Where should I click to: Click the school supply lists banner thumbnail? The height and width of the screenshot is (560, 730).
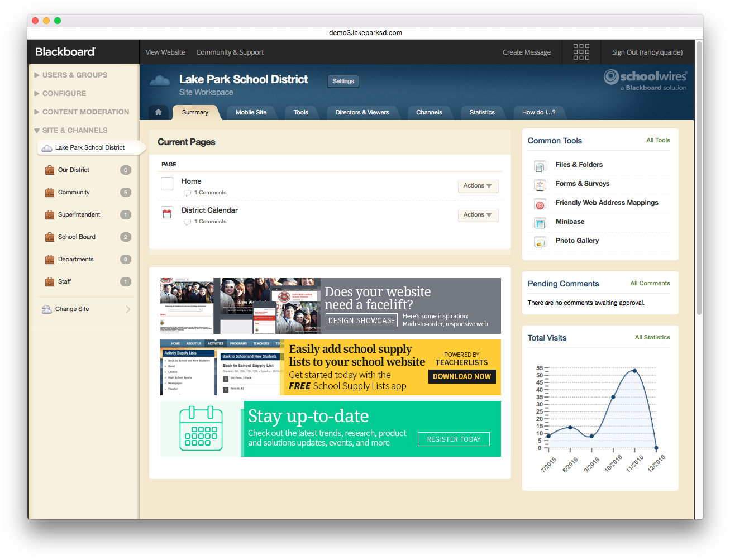pos(222,367)
